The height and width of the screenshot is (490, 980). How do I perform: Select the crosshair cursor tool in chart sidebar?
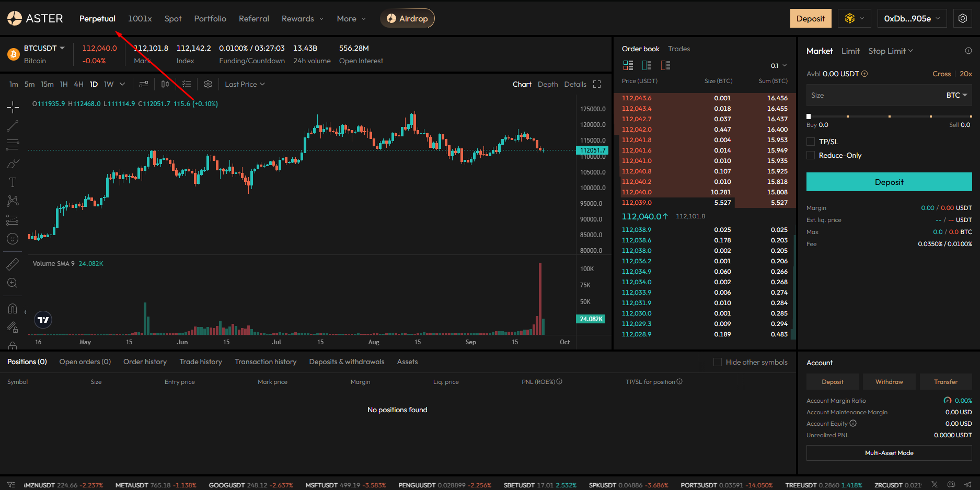pyautogui.click(x=13, y=108)
